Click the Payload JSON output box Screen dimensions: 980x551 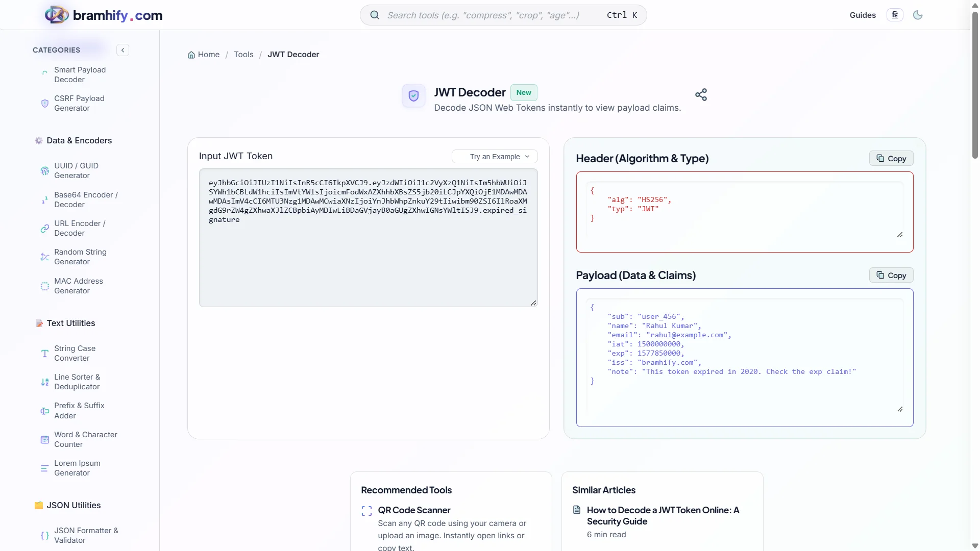(x=744, y=358)
